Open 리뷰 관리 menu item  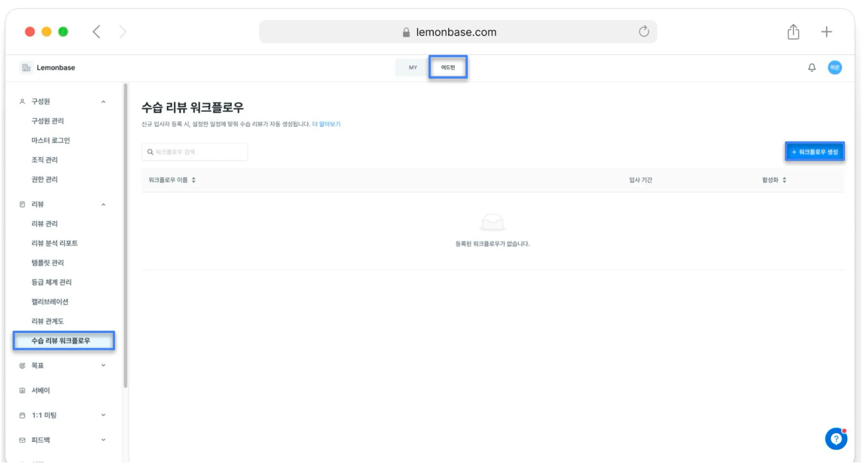(x=45, y=224)
